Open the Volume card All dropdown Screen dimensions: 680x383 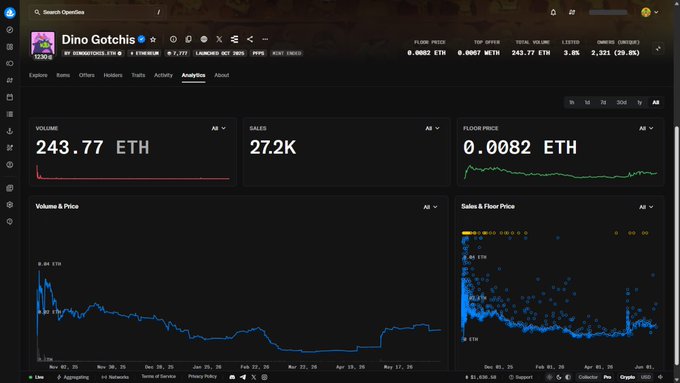(x=219, y=128)
